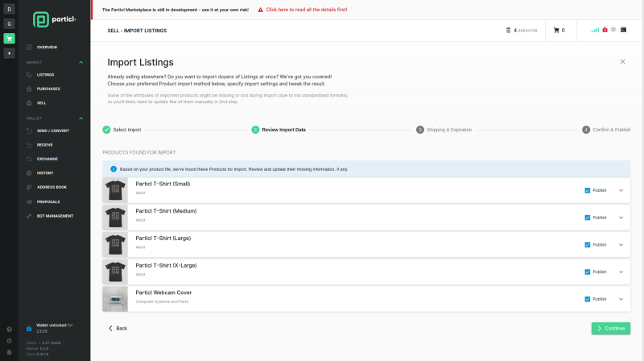Open Send / Convert in the sidebar
This screenshot has width=644, height=361.
54,131
